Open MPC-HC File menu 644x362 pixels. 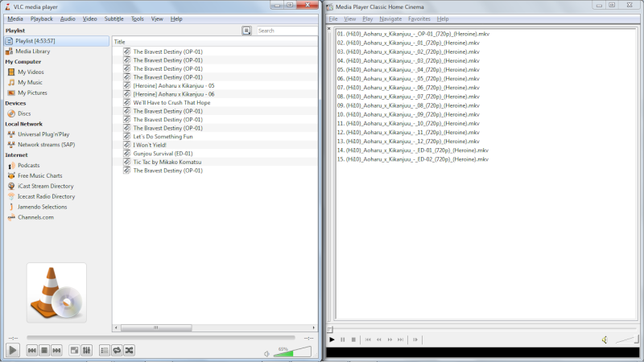pyautogui.click(x=333, y=19)
